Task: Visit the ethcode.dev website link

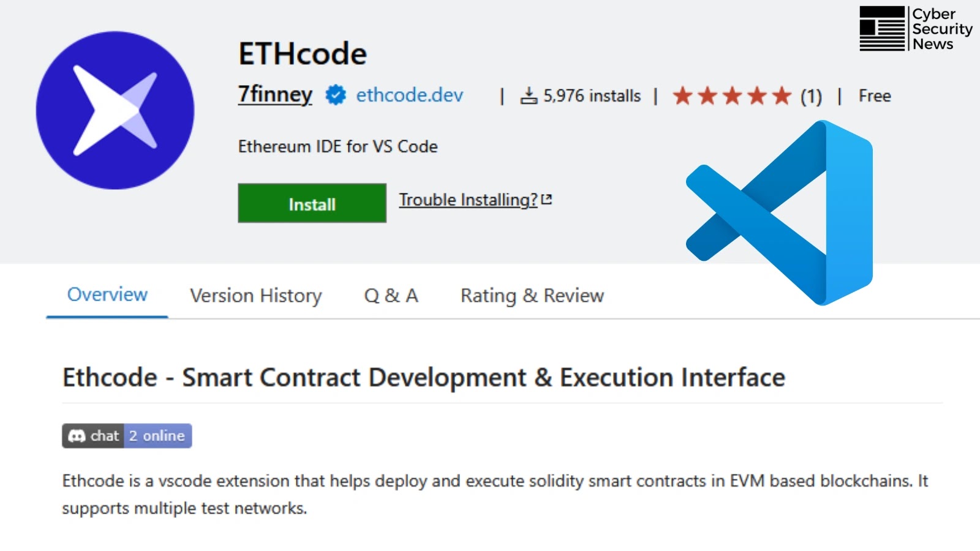Action: 409,96
